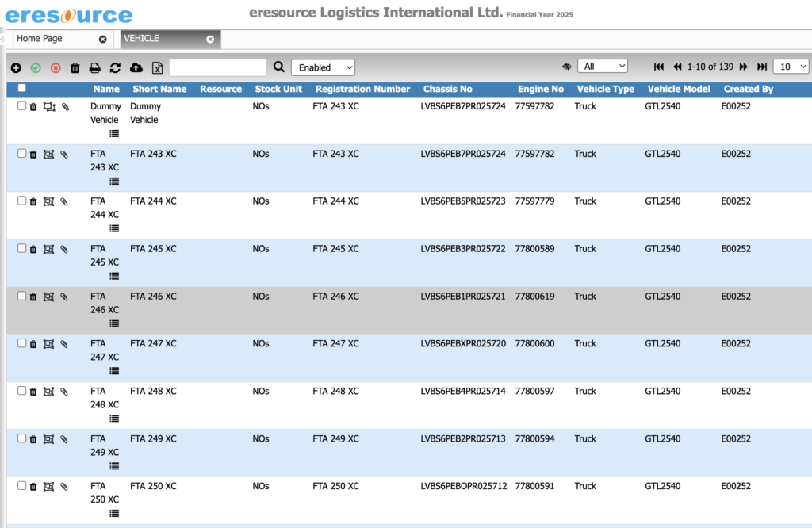Open the attachment paperclip on the Dummy Vehicle row

pos(64,105)
